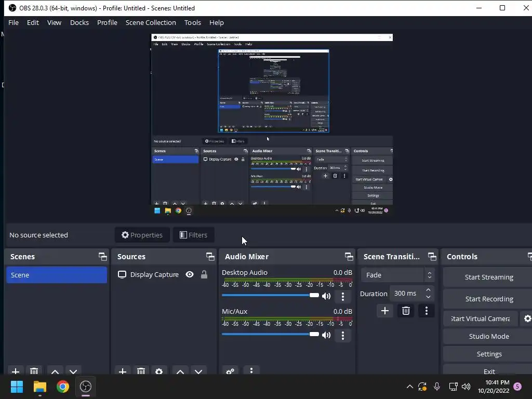Open source properties gear in Sources panel
532x399 pixels.
pos(159,371)
